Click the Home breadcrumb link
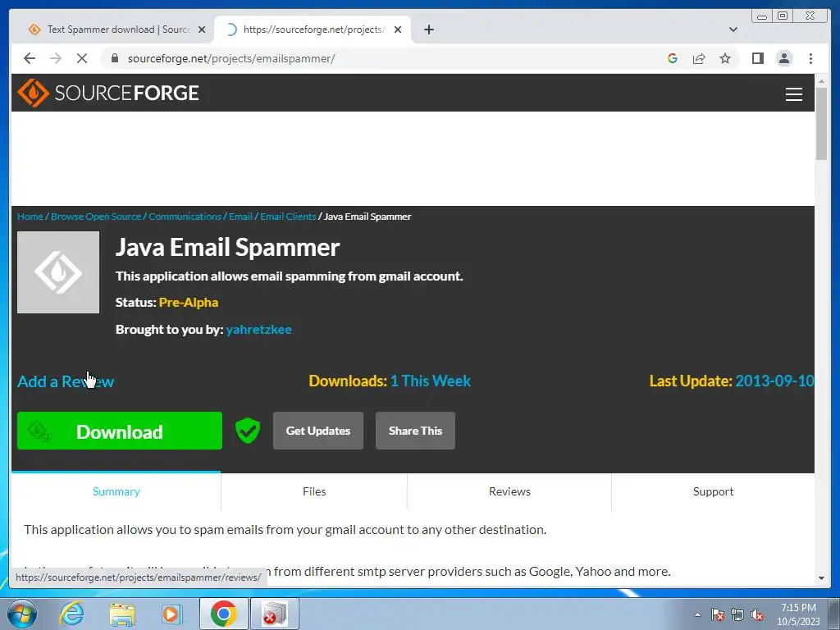 pyautogui.click(x=30, y=217)
